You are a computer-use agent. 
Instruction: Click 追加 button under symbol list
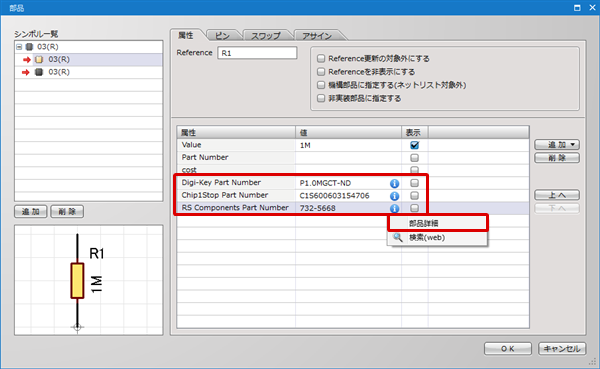pyautogui.click(x=31, y=212)
